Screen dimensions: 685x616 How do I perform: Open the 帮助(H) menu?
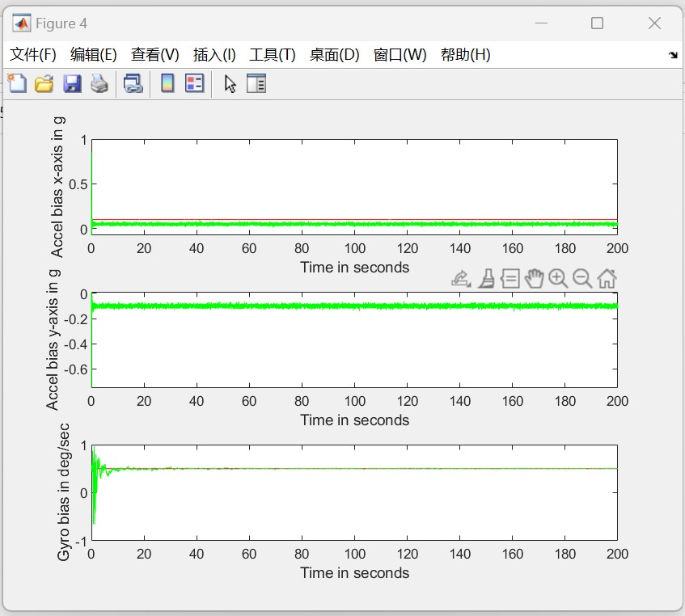point(465,55)
